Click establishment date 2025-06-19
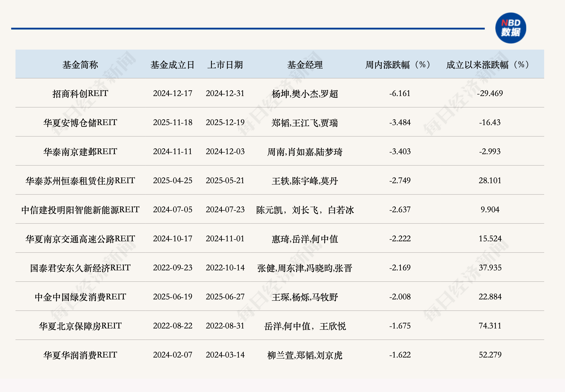Screen dimensions: 565x392 click(173, 297)
